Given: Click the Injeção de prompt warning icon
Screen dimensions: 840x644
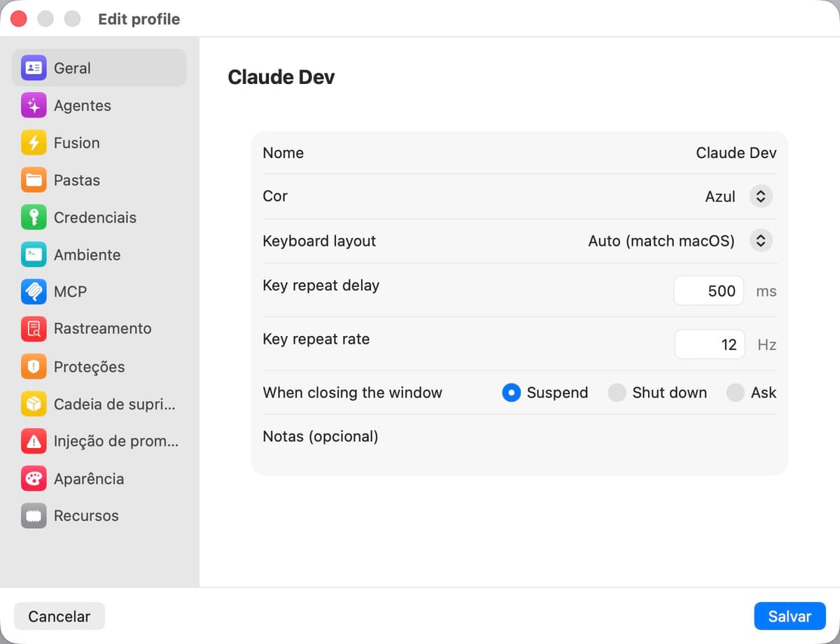Looking at the screenshot, I should [x=34, y=442].
